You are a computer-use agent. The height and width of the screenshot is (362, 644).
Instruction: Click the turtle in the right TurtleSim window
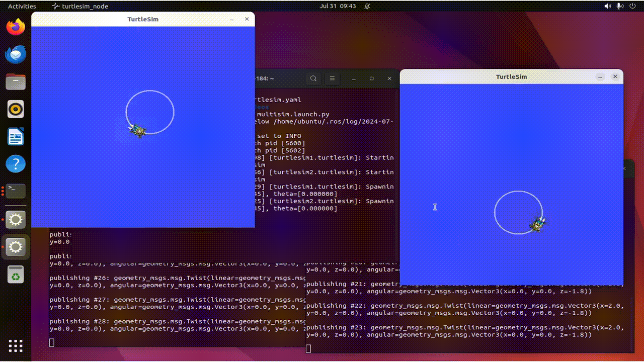(538, 225)
